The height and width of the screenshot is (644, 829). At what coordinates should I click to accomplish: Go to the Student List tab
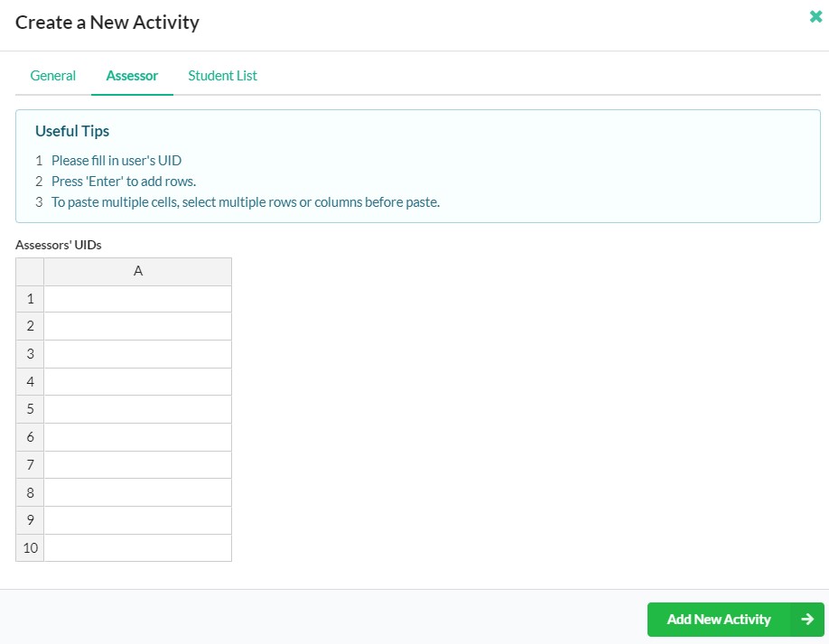click(x=222, y=76)
